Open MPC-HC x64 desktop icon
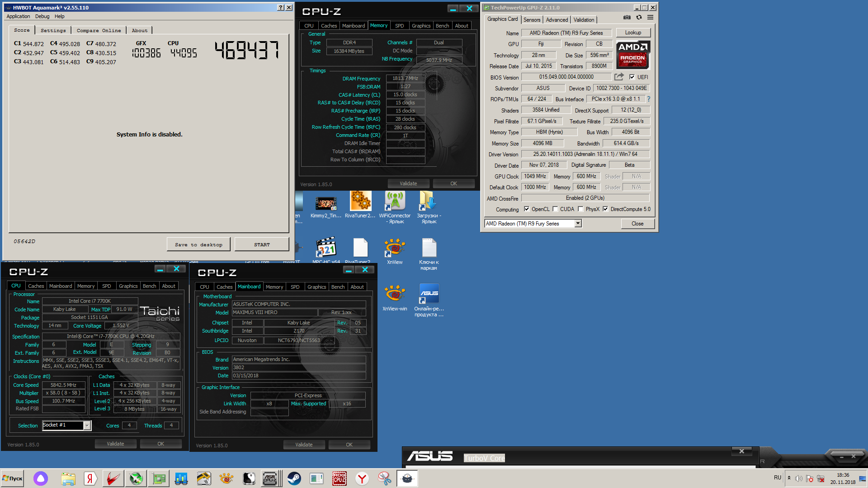 coord(326,251)
